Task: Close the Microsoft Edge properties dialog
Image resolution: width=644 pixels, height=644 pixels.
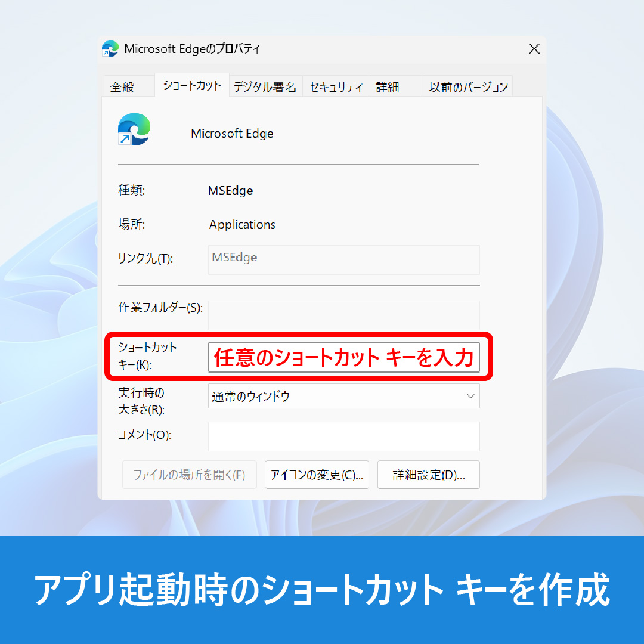Action: tap(534, 48)
